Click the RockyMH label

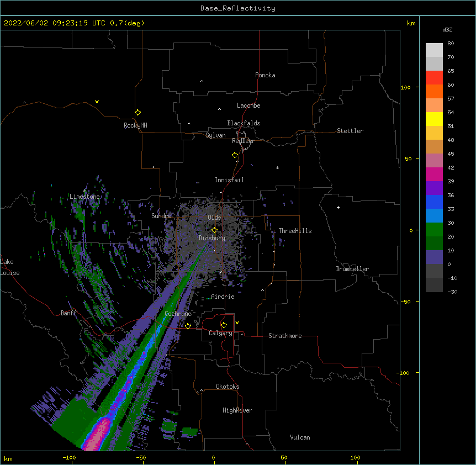[135, 125]
